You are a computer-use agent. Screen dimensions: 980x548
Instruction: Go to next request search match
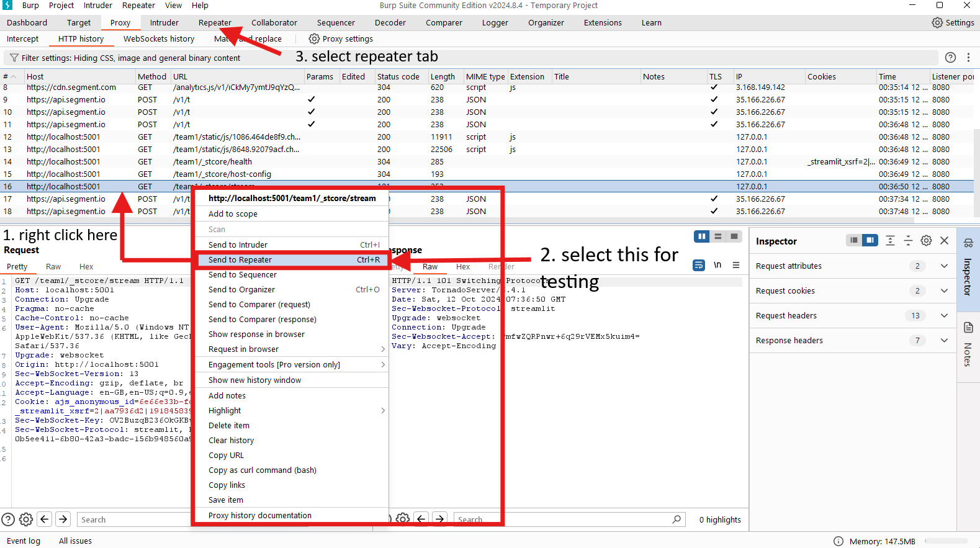click(x=63, y=519)
